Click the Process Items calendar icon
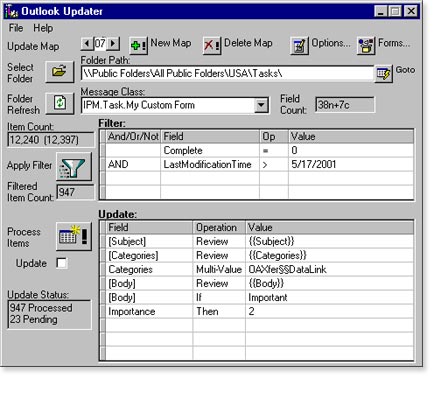 (74, 236)
